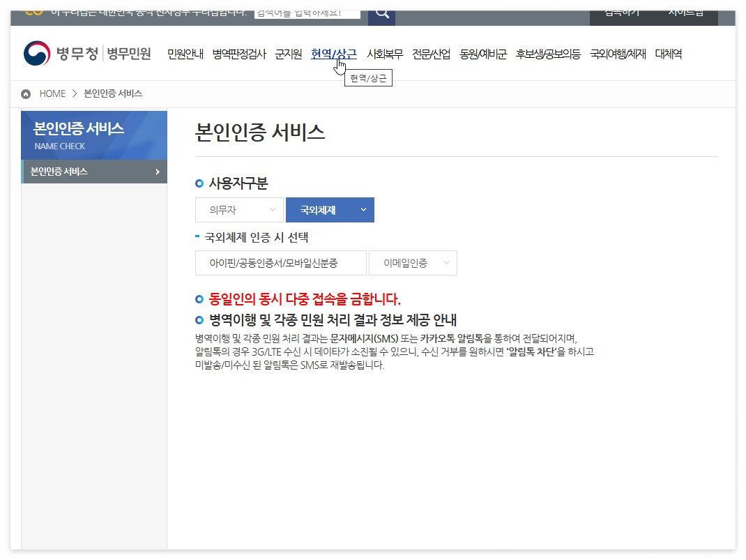The height and width of the screenshot is (560, 746).
Task: Open the 사회복무 navigation menu
Action: (x=386, y=54)
